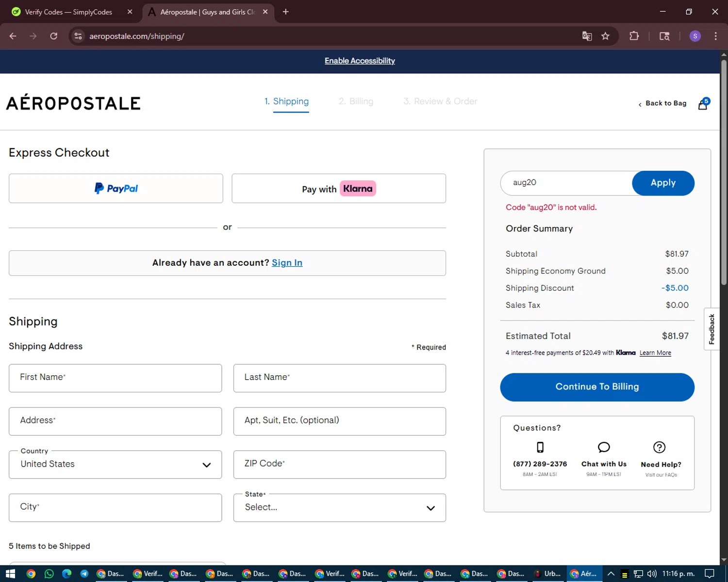
Task: Open the Feedback side tab
Action: coord(711,329)
